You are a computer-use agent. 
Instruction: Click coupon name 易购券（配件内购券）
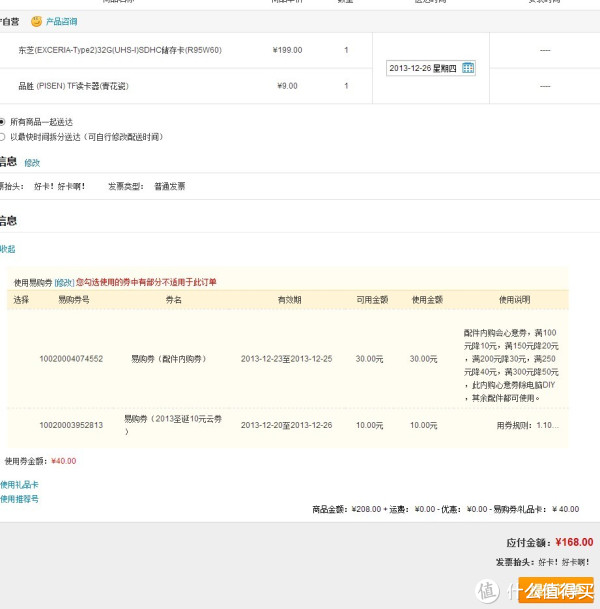[x=169, y=358]
